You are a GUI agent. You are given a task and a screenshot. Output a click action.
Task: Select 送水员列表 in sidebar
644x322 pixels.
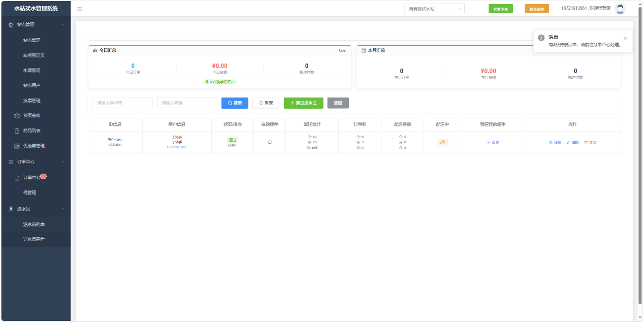[x=34, y=224]
